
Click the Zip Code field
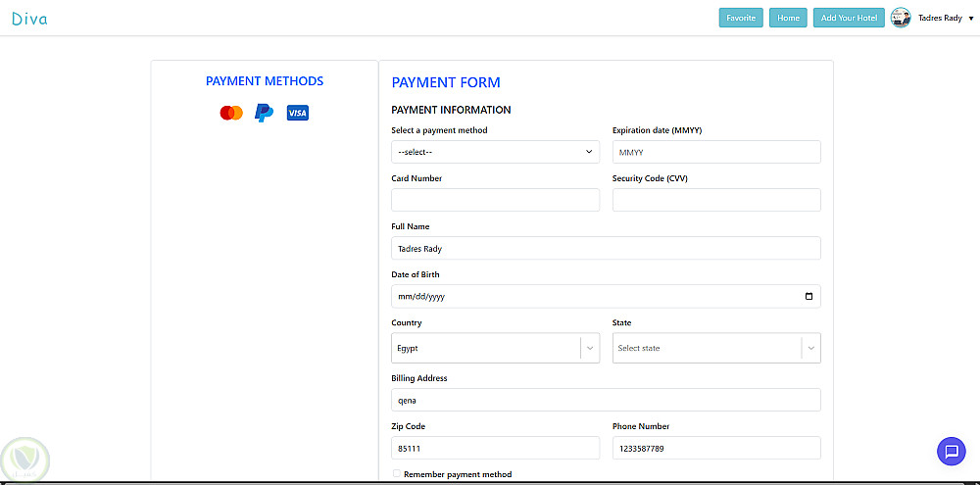pyautogui.click(x=495, y=448)
